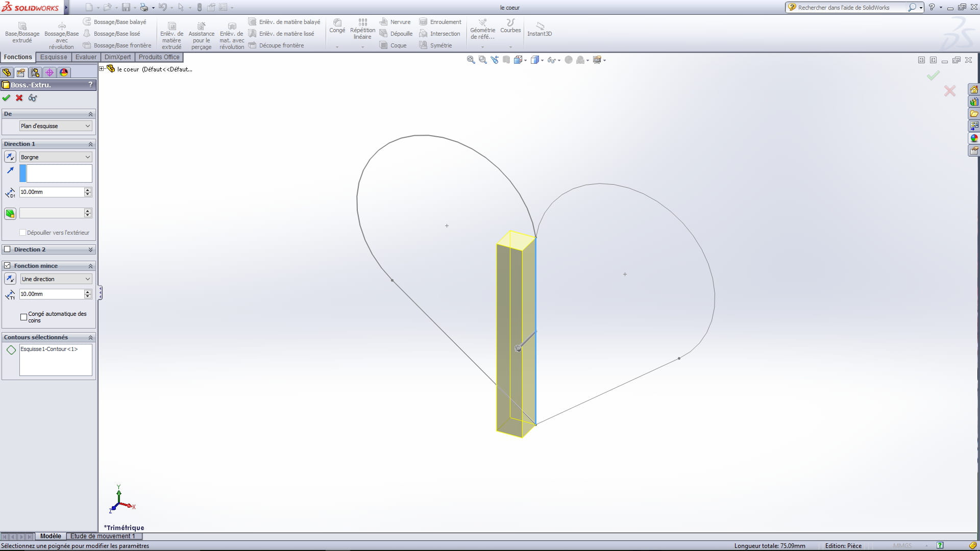Click Géométrie de référence button
This screenshot has width=980, height=551.
(x=482, y=29)
